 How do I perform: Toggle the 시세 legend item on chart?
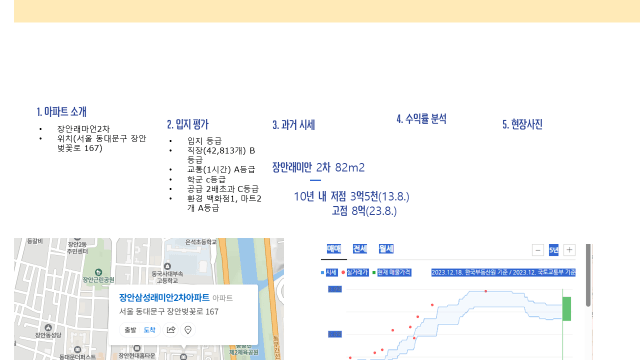click(329, 273)
